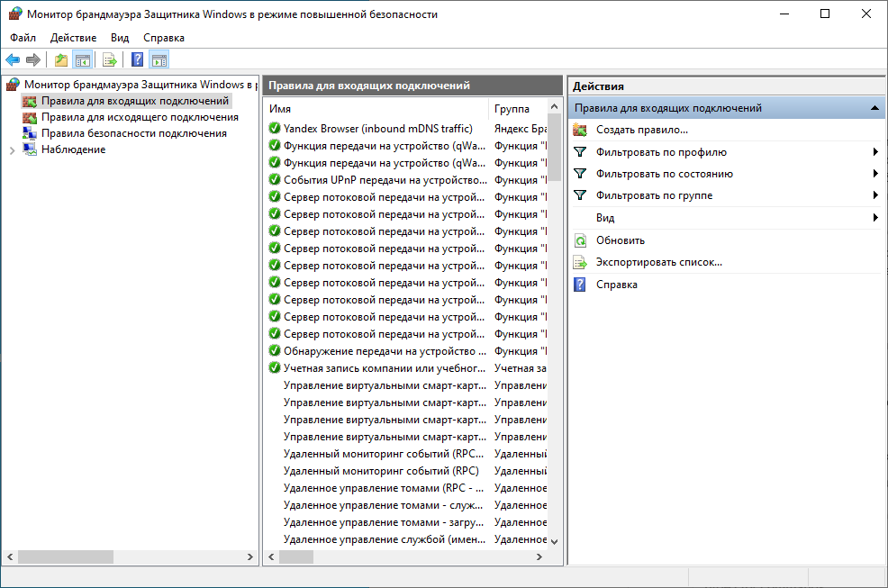Click Фильтровать по профилю action label

pyautogui.click(x=661, y=152)
